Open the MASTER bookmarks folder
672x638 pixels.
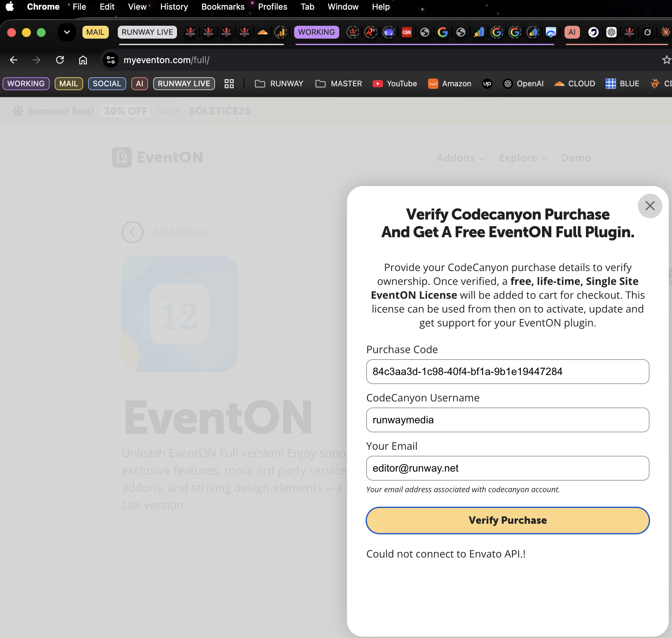click(339, 84)
